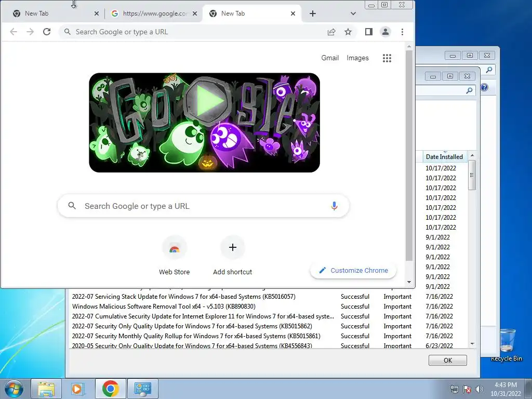Open Control Panel taskbar button
Viewport: 532px width, 399px height.
(x=142, y=389)
